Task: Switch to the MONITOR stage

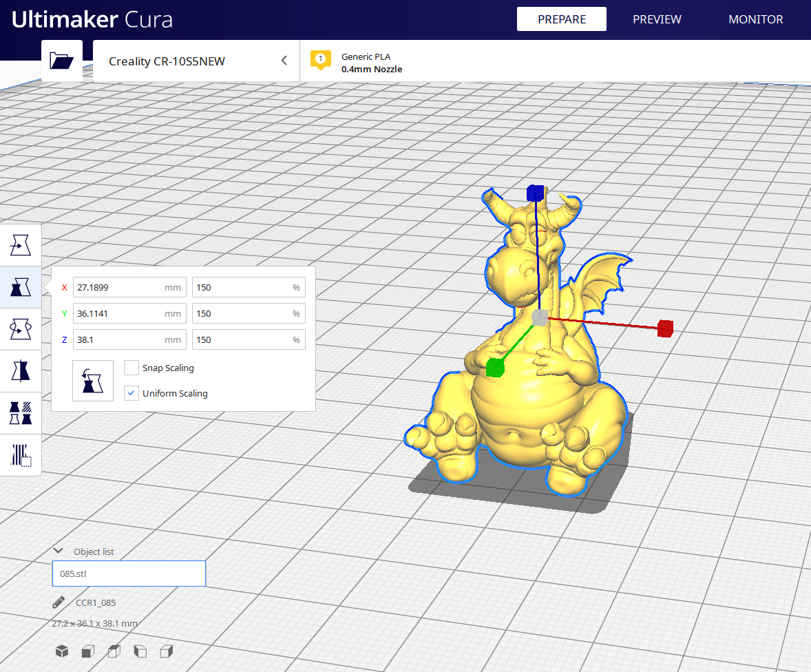Action: click(756, 19)
